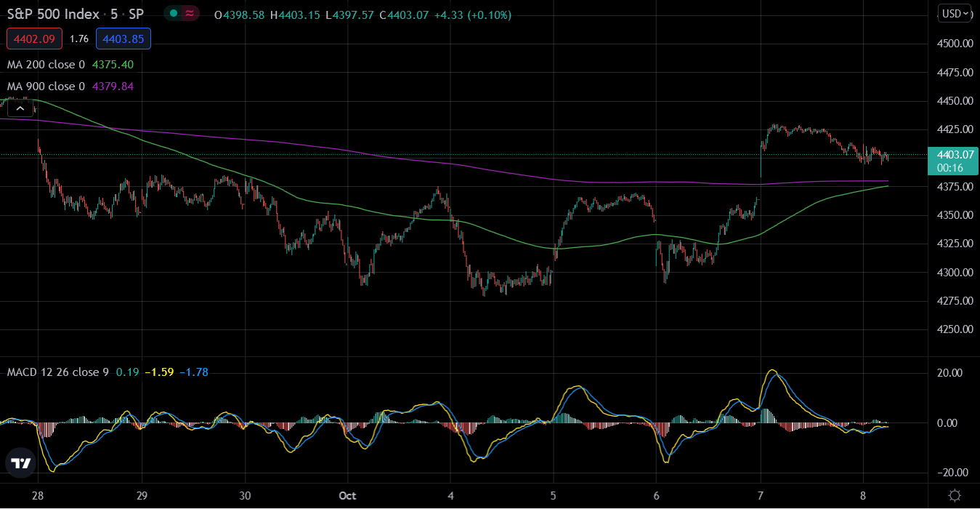Click the 5 date on time axis
Image resolution: width=980 pixels, height=509 pixels.
554,495
